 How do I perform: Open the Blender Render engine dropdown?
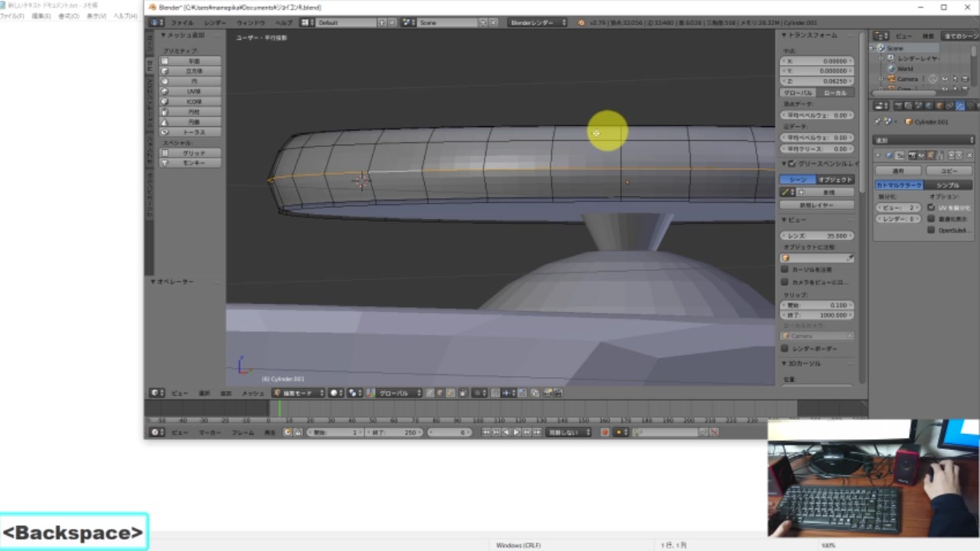tap(537, 23)
